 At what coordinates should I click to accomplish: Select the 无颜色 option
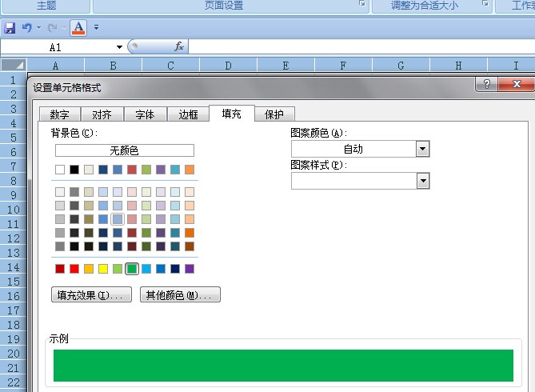125,150
